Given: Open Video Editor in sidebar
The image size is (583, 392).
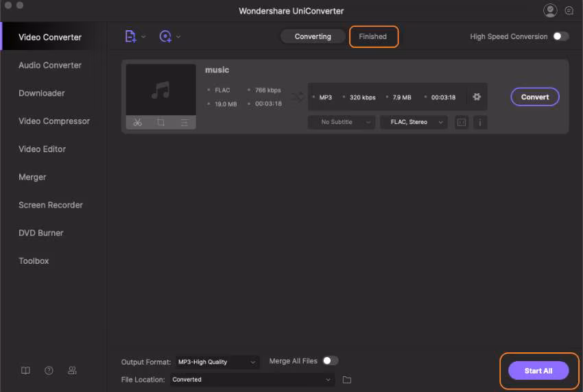Looking at the screenshot, I should click(x=42, y=149).
